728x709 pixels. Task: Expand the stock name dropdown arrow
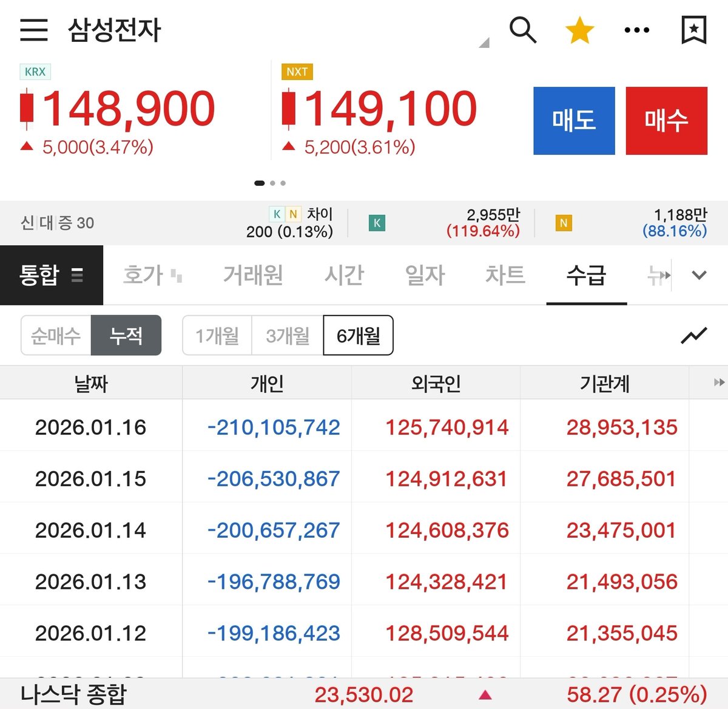[484, 42]
